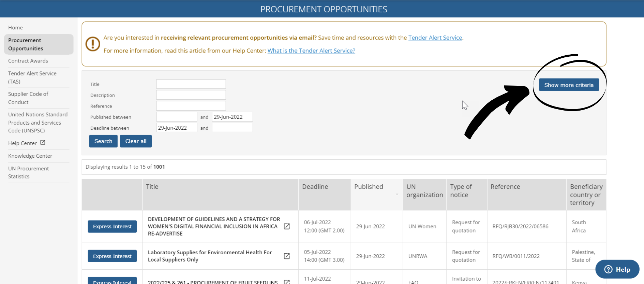The width and height of the screenshot is (644, 284).
Task: Click the Help chat button
Action: click(617, 269)
